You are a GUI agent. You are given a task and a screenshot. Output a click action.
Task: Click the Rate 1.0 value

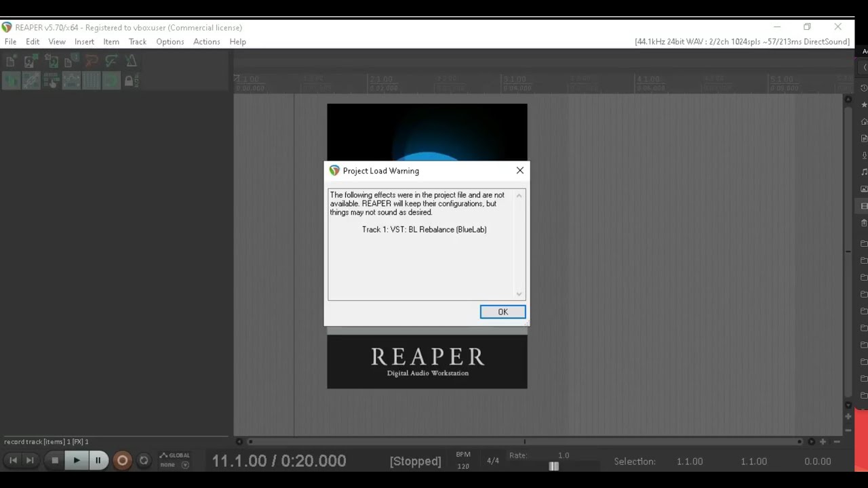click(564, 455)
